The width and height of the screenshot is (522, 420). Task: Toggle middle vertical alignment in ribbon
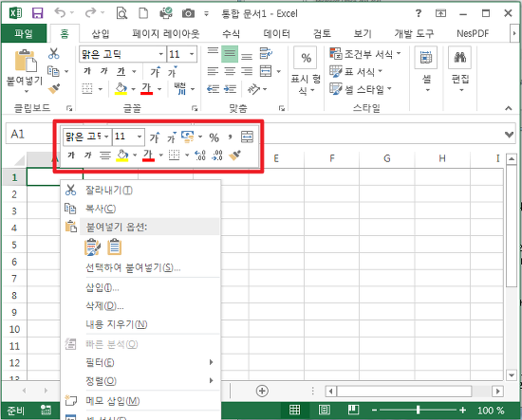[230, 54]
